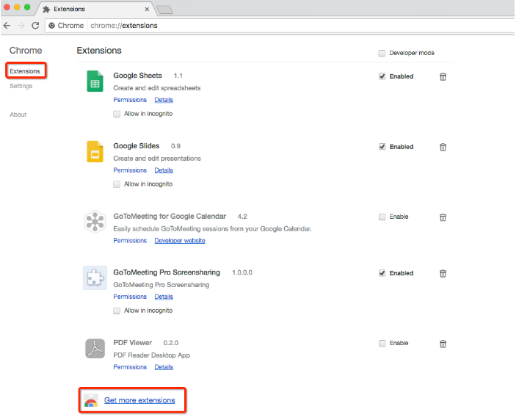Open Permissions link for Google Sheets
The width and height of the screenshot is (519, 420).
click(130, 100)
